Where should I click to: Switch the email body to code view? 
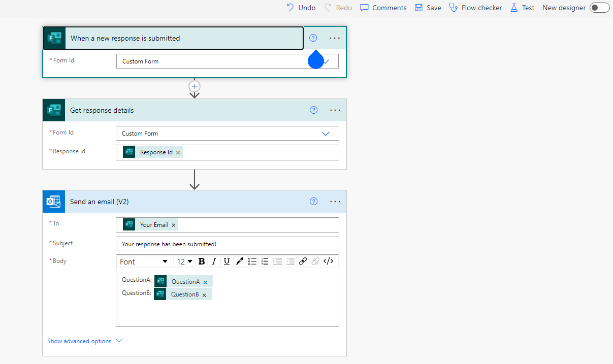tap(329, 261)
